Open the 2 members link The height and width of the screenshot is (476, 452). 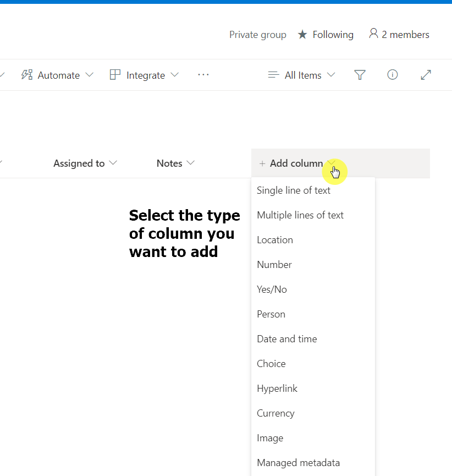click(399, 34)
